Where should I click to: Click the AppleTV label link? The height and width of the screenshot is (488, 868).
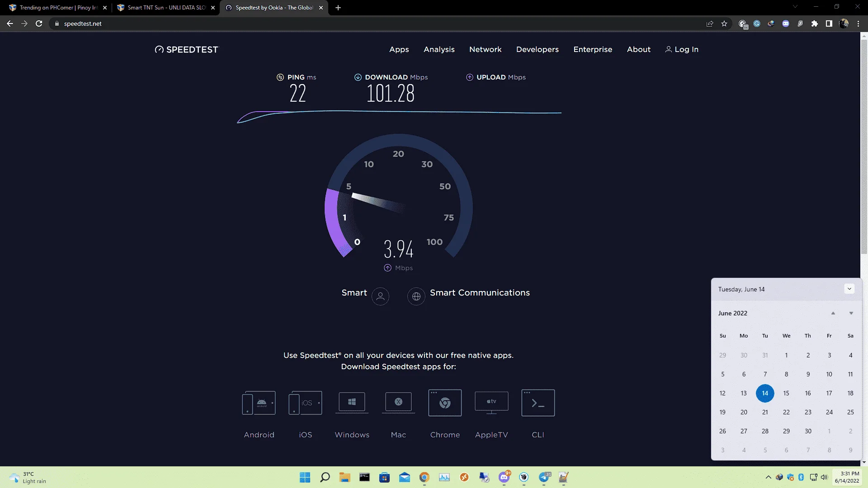491,435
